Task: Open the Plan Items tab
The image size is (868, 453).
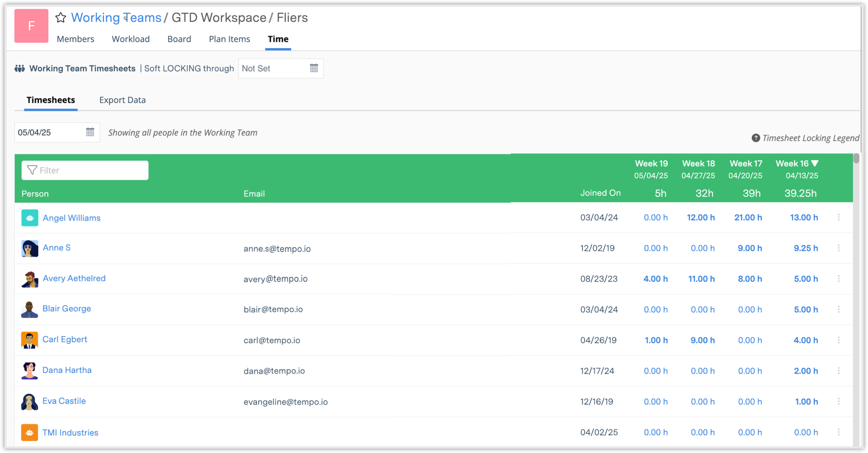Action: [229, 39]
